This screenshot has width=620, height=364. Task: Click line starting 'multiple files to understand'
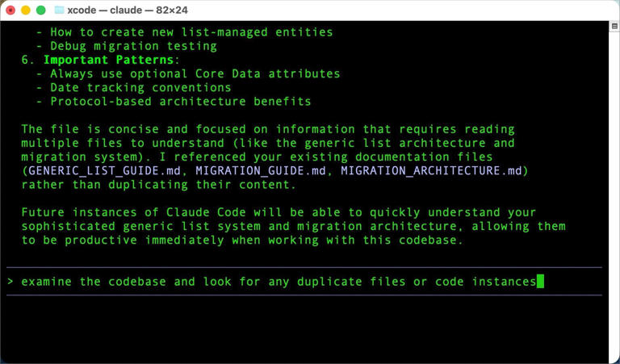click(268, 143)
